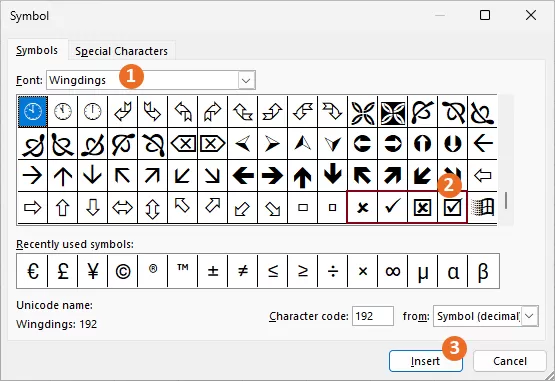Click the Character code input field
This screenshot has width=555, height=381.
[373, 316]
